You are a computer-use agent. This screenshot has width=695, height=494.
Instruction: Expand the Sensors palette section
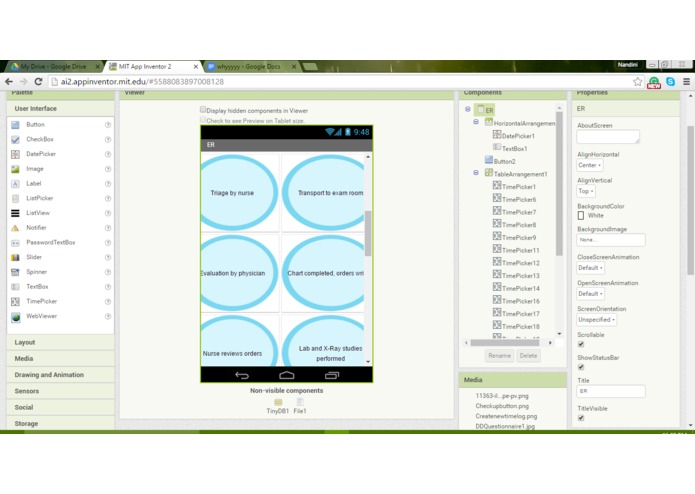(x=61, y=391)
